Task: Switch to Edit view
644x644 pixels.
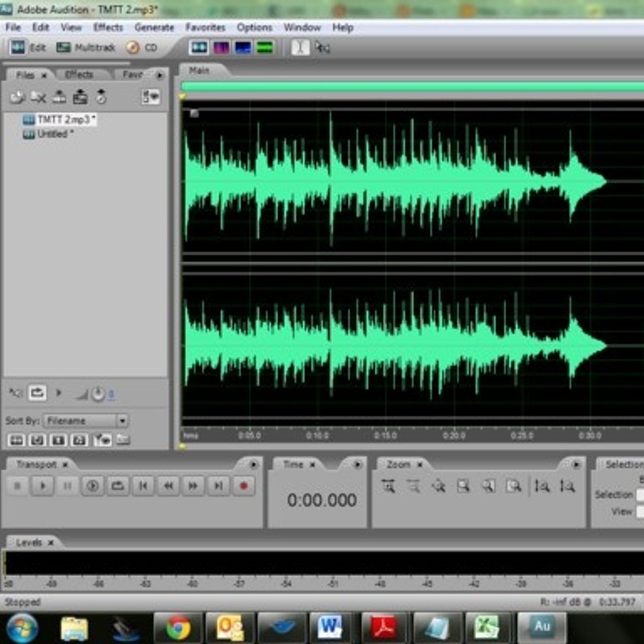Action: 28,47
